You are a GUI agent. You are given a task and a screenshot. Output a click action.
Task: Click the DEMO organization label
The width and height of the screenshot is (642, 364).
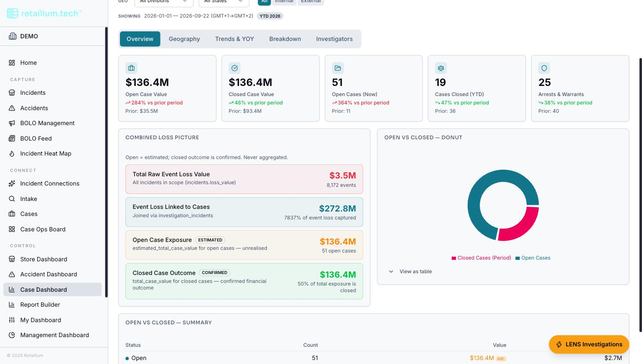pyautogui.click(x=29, y=36)
